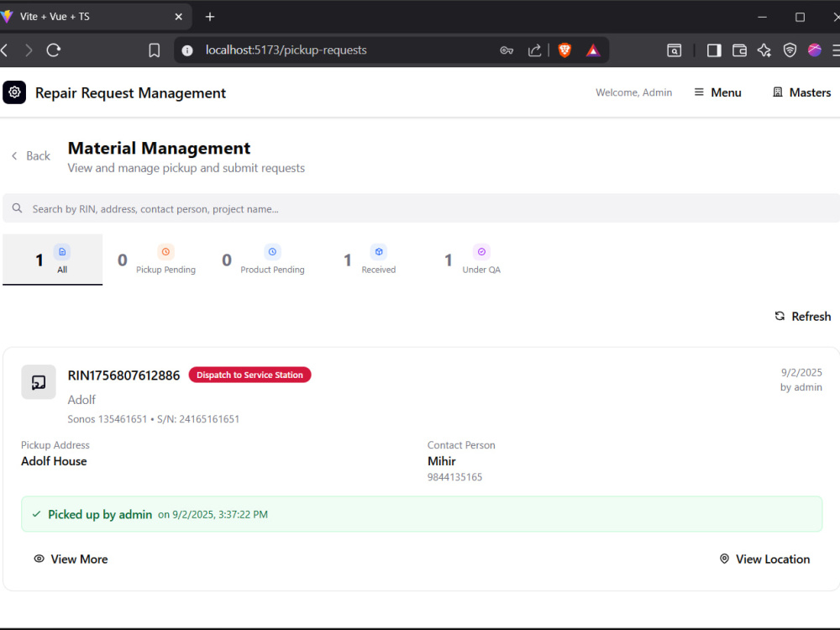Select the Vite + Vue + TS tab

tap(94, 17)
